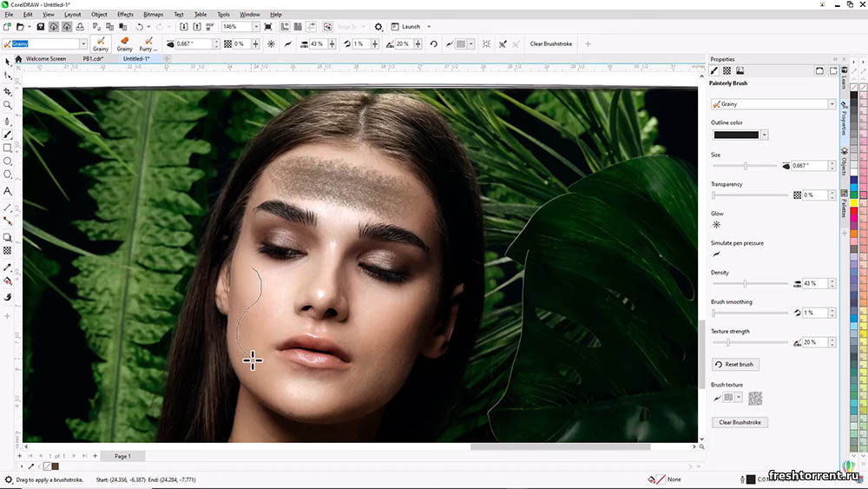
Task: Select the Painterly Brush tool in toolbox
Action: pyautogui.click(x=7, y=135)
